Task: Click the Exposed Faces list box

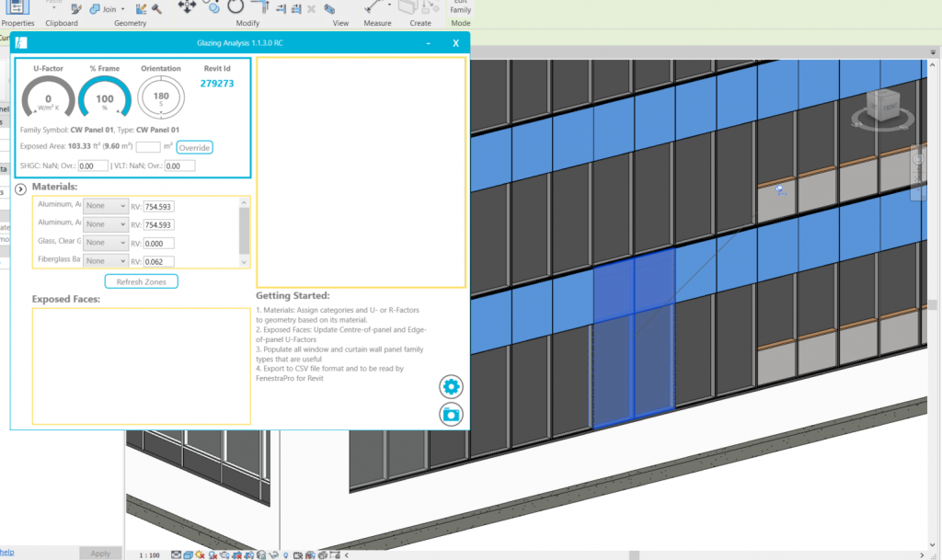Action: pyautogui.click(x=141, y=366)
